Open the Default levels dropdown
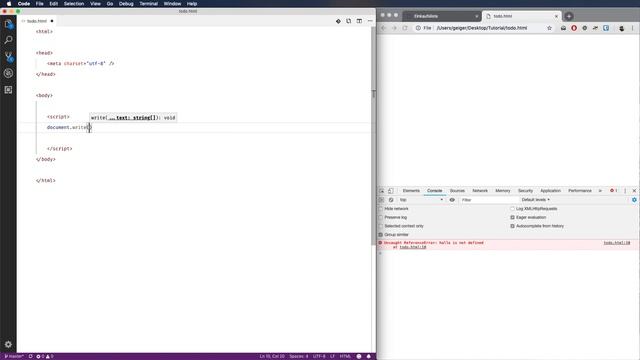 [536, 200]
